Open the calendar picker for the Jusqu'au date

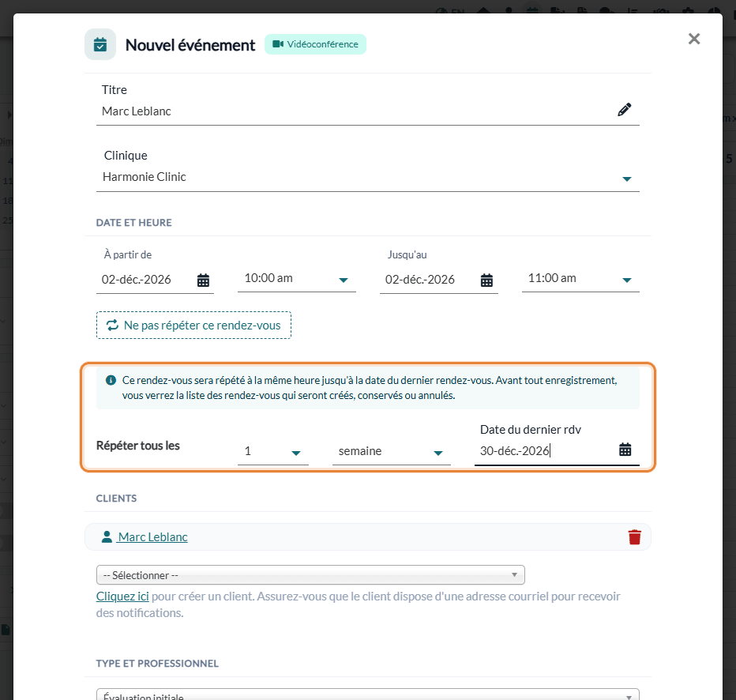click(486, 280)
